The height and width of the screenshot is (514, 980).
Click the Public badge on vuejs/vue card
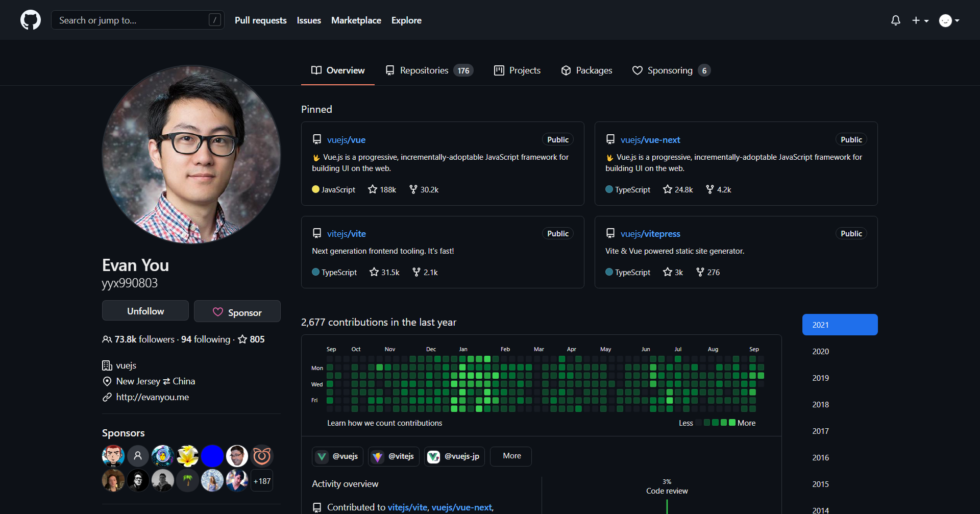558,140
